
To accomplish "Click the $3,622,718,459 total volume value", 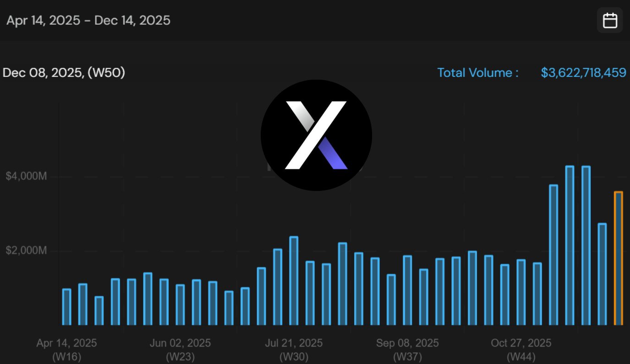I will [x=583, y=72].
